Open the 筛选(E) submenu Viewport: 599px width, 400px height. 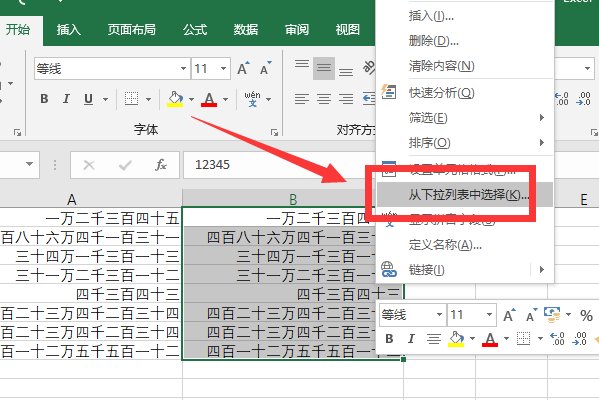pos(465,118)
